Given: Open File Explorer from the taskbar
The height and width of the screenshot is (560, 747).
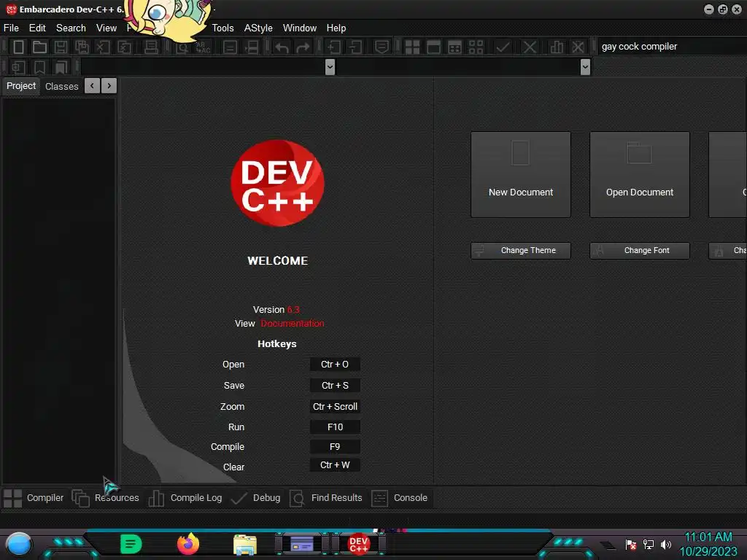Looking at the screenshot, I should point(245,544).
